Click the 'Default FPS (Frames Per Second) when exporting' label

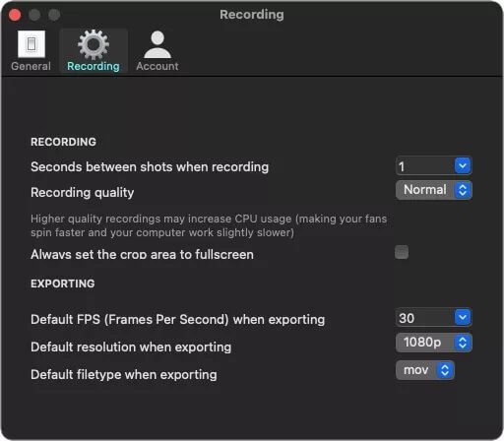[x=178, y=319]
